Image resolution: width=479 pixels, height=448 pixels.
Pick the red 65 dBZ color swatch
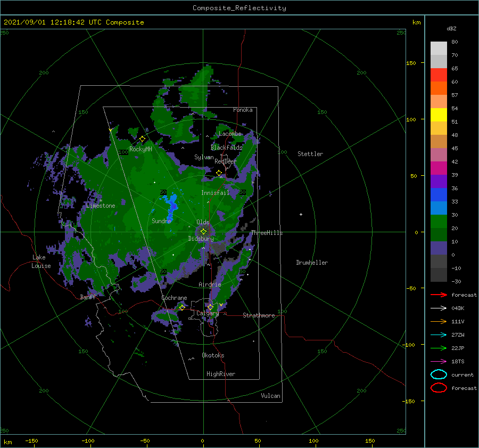point(439,75)
